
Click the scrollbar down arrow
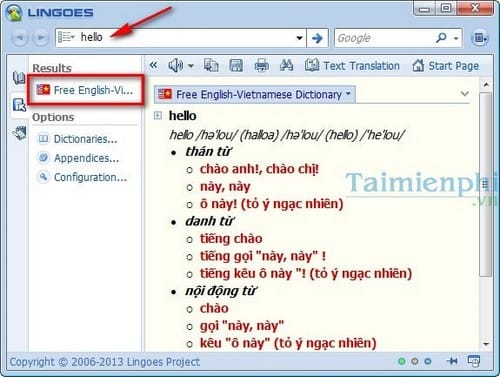tap(486, 344)
